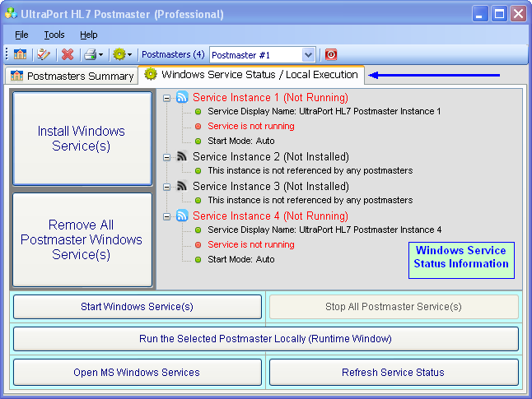This screenshot has width=532, height=399.
Task: Collapse the Service Instance 4 tree node
Action: [167, 216]
